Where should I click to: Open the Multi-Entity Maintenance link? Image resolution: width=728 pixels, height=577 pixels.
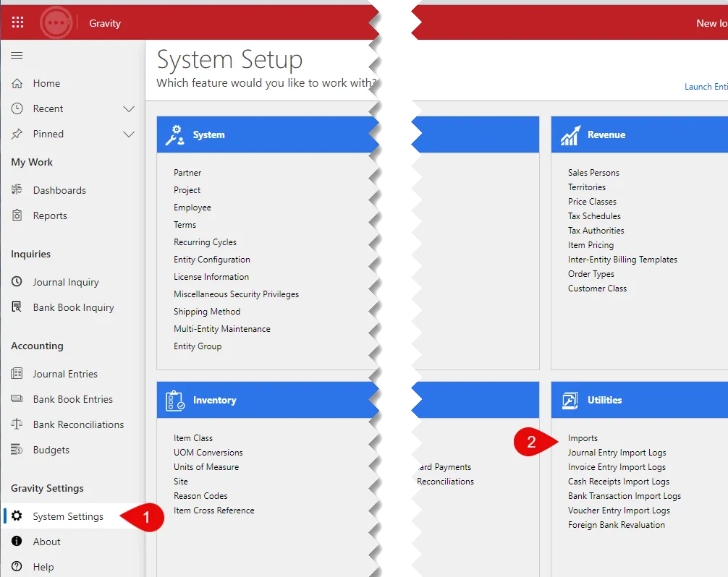coord(222,329)
